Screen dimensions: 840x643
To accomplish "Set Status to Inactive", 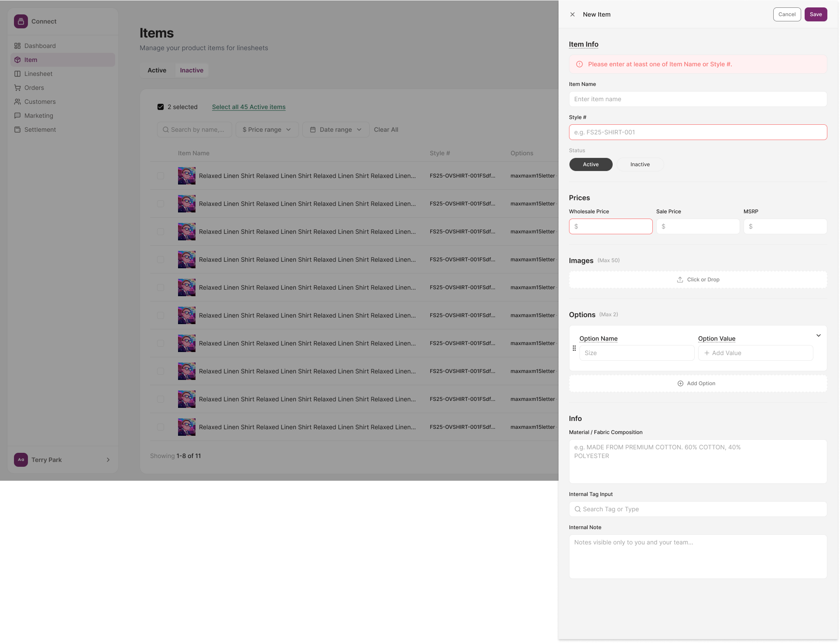I will click(x=640, y=164).
